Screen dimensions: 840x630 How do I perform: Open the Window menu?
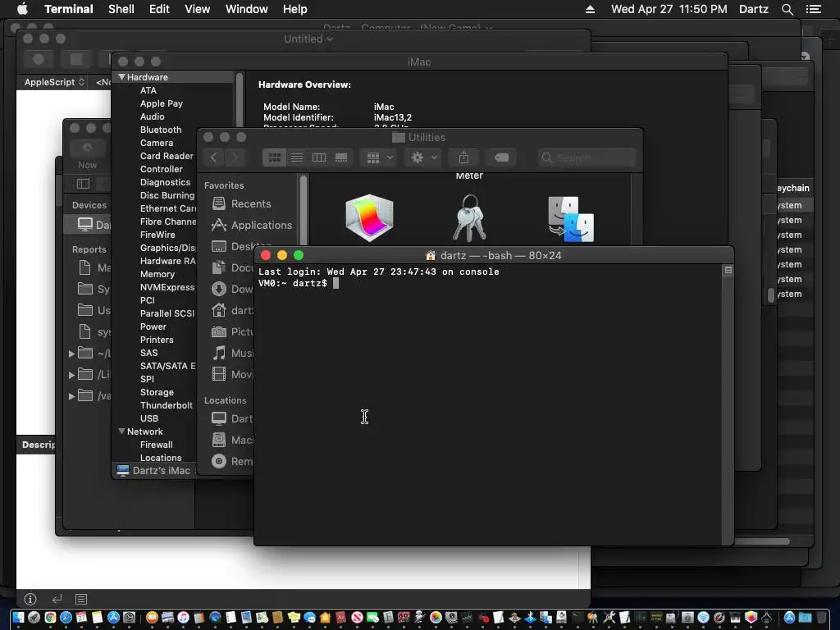(x=246, y=9)
